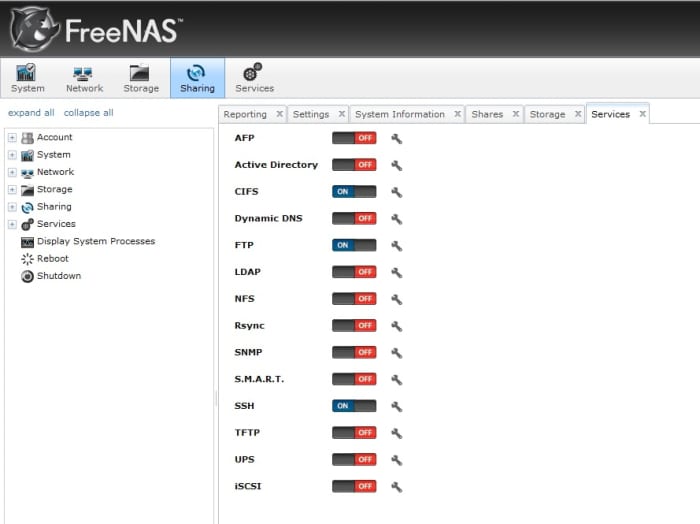Open UPS settings wrench icon
Viewport: 700px width, 524px height.
click(396, 460)
